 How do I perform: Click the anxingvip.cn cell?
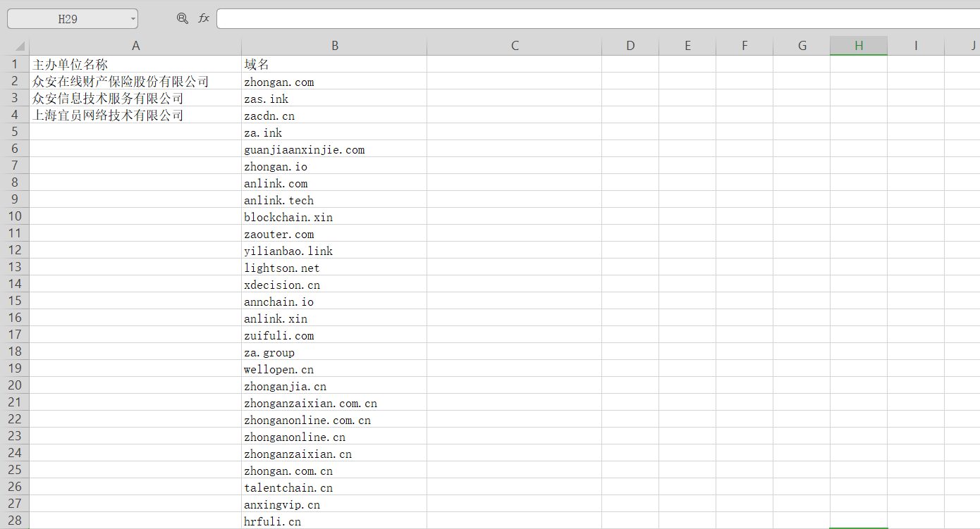click(334, 504)
